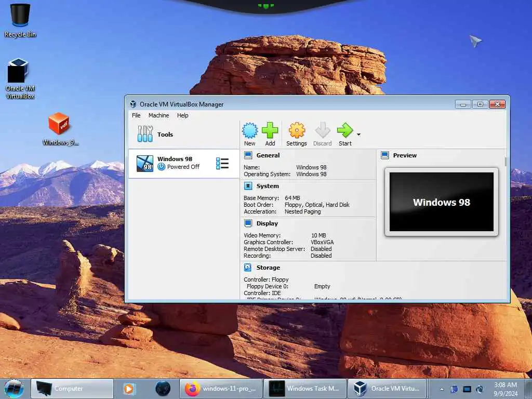Click the Remote Desktop Server Disabled value
The height and width of the screenshot is (399, 532).
point(321,249)
